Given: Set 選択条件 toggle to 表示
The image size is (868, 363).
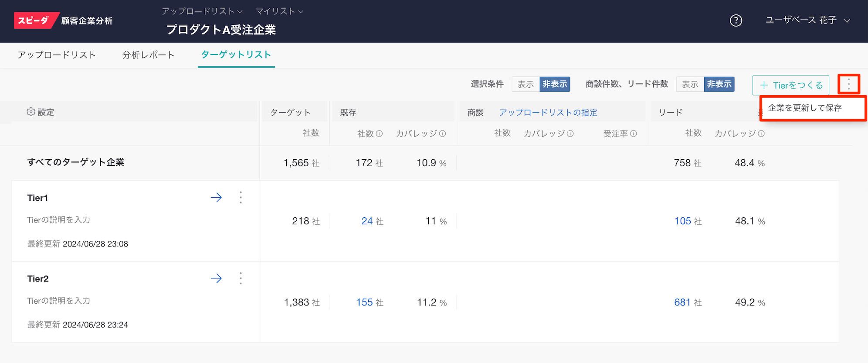Looking at the screenshot, I should tap(526, 84).
